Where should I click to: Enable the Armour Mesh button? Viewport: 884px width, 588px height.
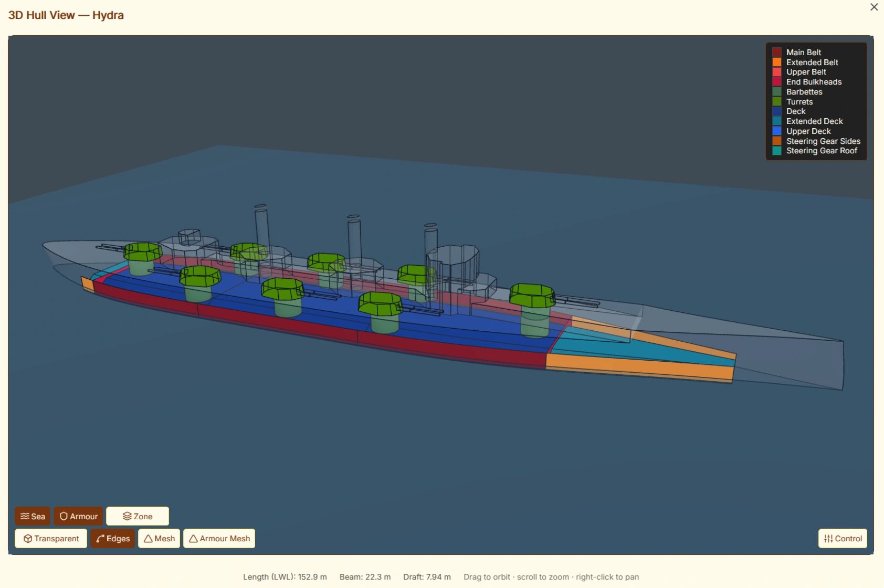[219, 538]
